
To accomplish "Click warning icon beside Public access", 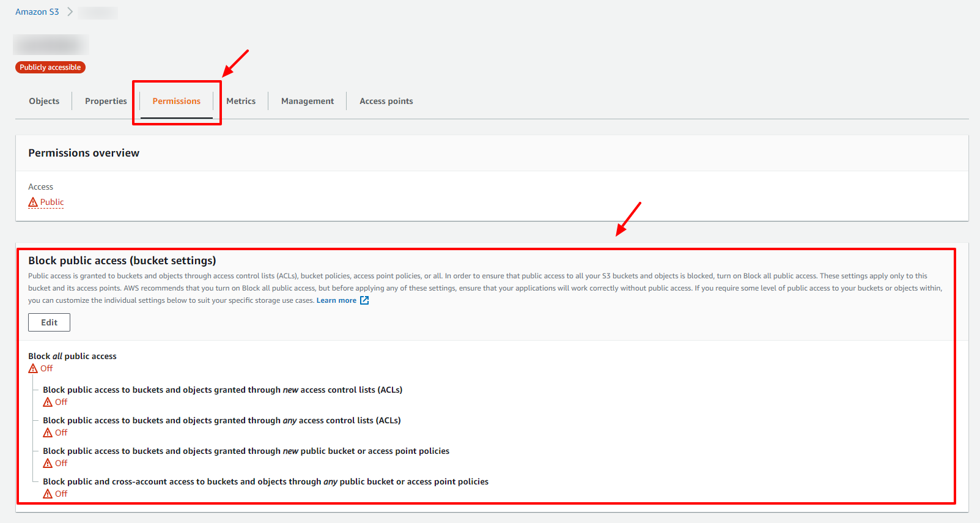I will click(33, 202).
